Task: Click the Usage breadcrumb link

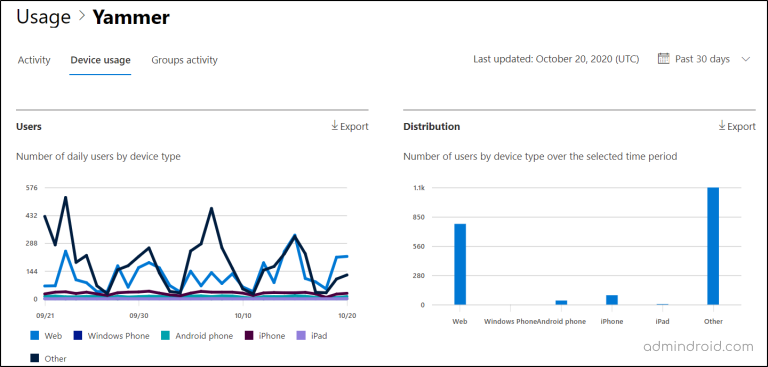Action: click(44, 17)
